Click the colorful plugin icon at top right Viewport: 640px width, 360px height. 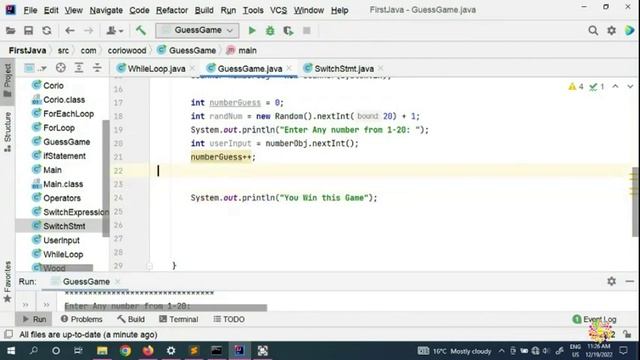pyautogui.click(x=629, y=30)
